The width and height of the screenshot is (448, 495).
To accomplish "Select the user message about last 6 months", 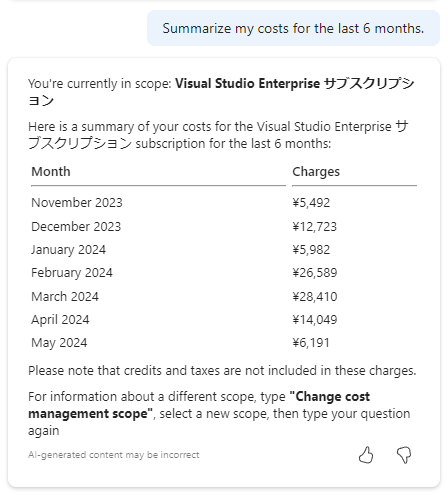I will [x=293, y=28].
